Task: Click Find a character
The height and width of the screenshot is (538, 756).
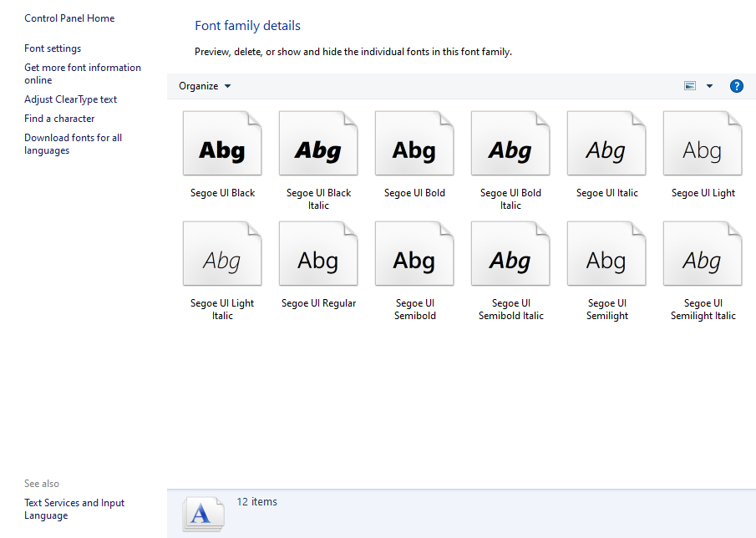Action: [x=59, y=118]
